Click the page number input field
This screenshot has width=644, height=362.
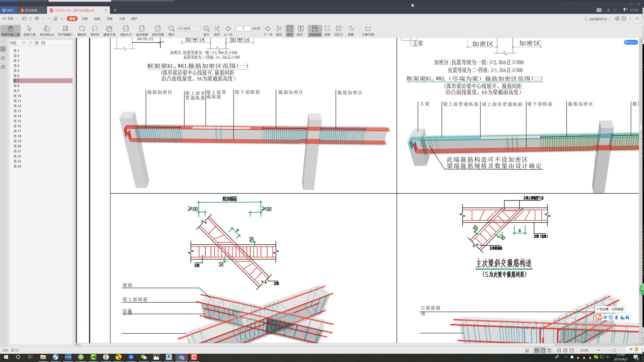[x=243, y=28]
